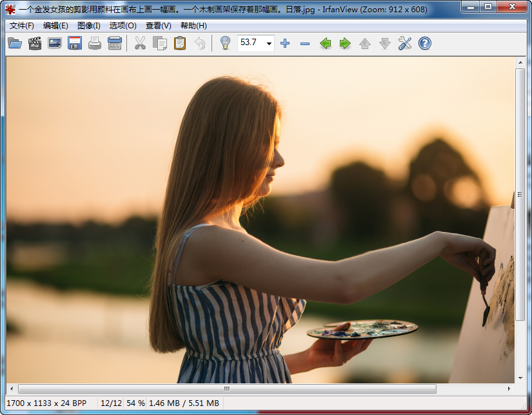Image resolution: width=532 pixels, height=415 pixels.
Task: Print the image using printer icon
Action: click(95, 43)
